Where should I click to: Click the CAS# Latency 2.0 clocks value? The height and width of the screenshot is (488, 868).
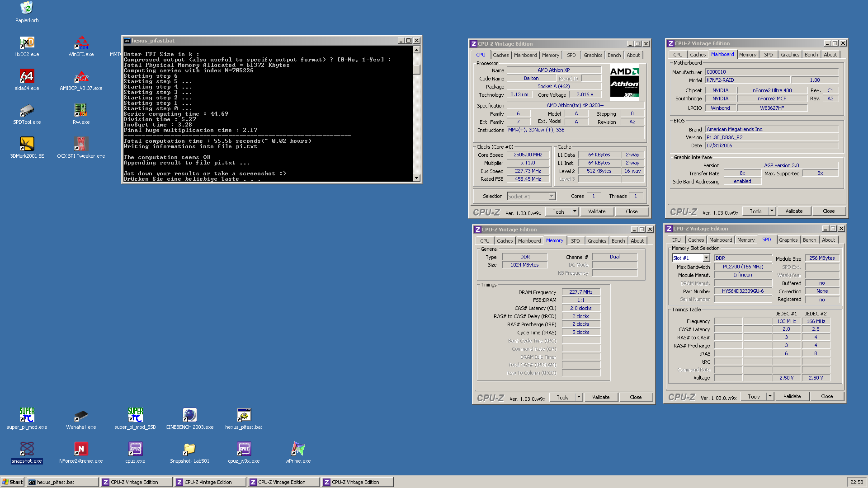pos(581,309)
